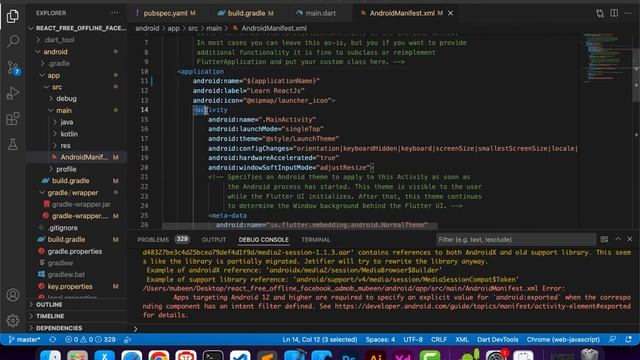Viewport: 640px width, 360px height.
Task: Open gradle-wrapper.jar file
Action: 81,204
